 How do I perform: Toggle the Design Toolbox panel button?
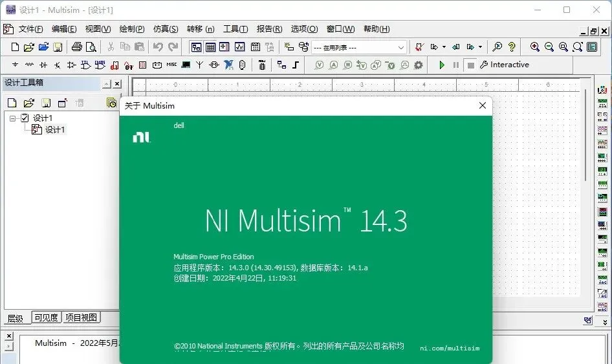(x=196, y=47)
